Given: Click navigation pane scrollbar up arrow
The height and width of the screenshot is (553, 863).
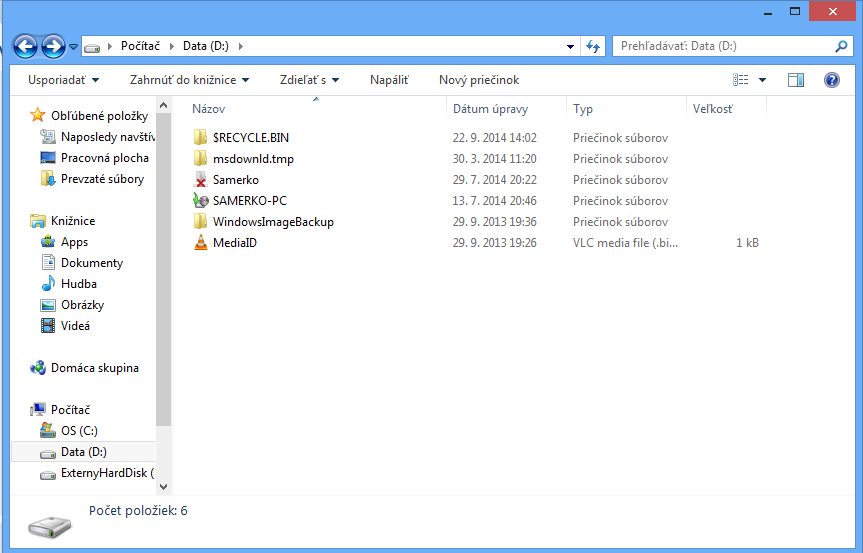Looking at the screenshot, I should point(163,105).
